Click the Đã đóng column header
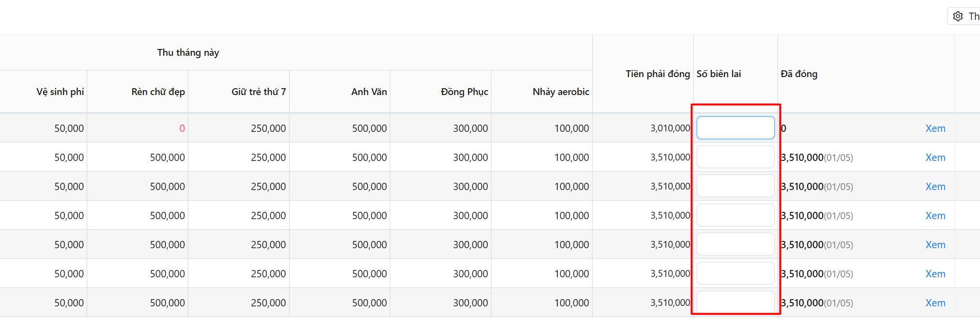The width and height of the screenshot is (980, 318). [799, 74]
